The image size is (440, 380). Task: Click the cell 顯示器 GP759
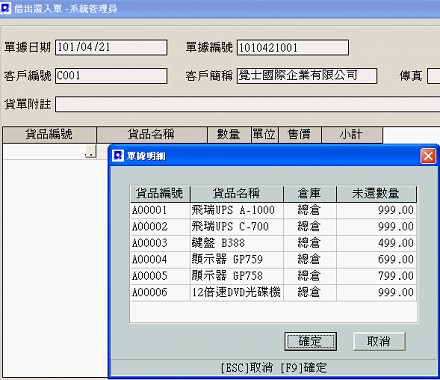pos(237,260)
